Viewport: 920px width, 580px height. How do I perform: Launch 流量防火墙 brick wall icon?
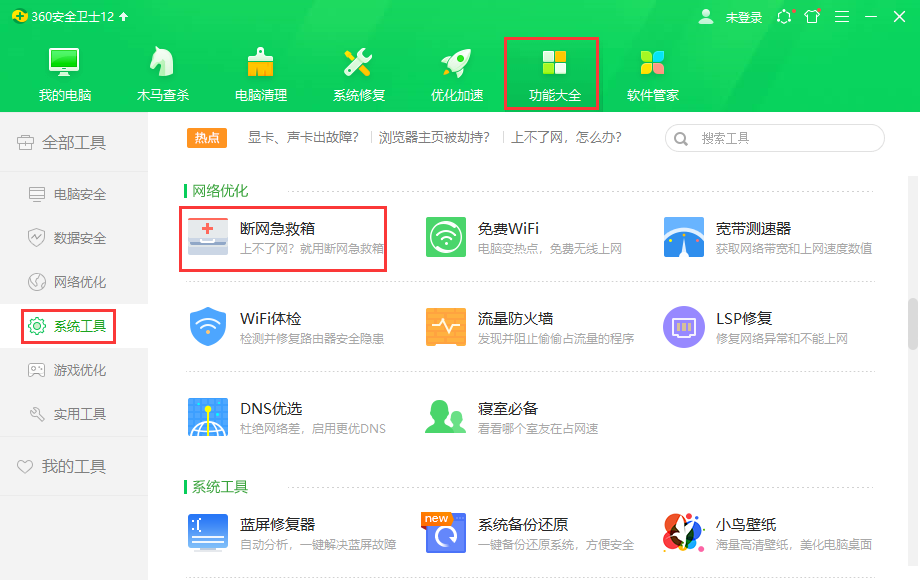pyautogui.click(x=446, y=327)
